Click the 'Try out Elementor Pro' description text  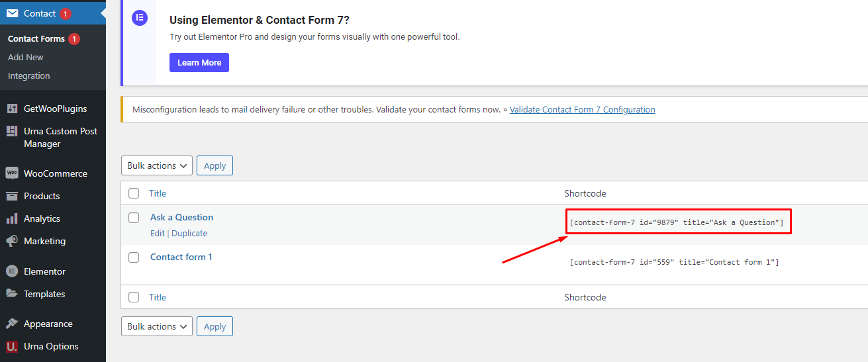[x=314, y=37]
